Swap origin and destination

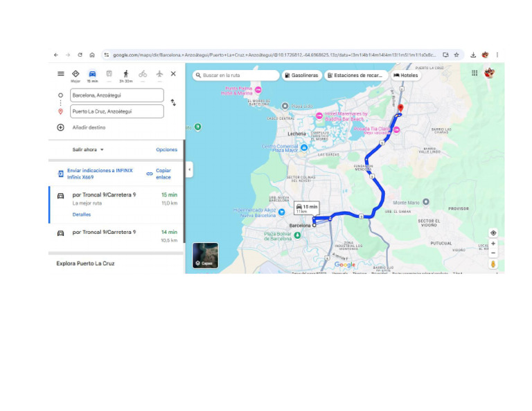click(173, 102)
